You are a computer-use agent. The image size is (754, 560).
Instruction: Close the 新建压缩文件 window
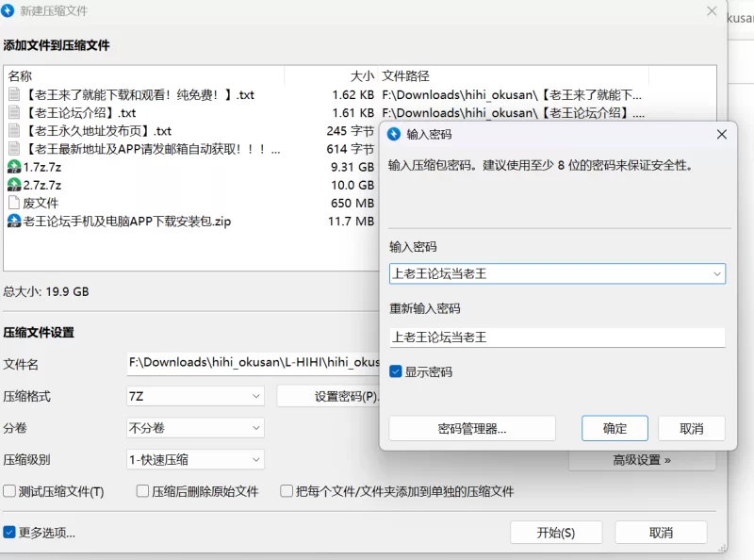click(713, 10)
